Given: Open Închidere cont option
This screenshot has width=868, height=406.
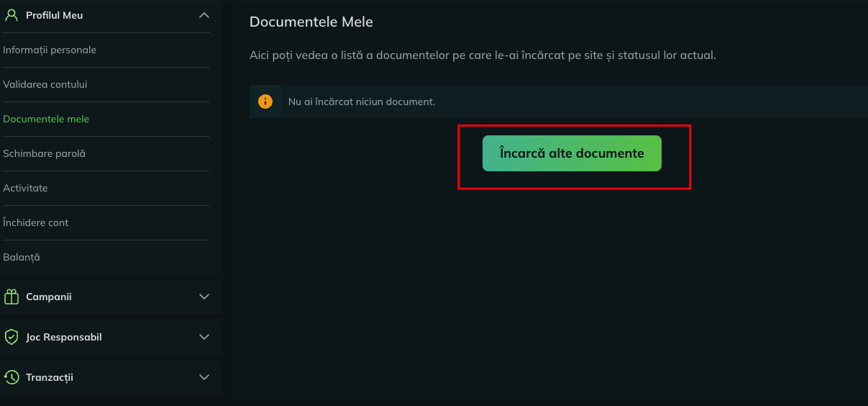Looking at the screenshot, I should [x=36, y=222].
